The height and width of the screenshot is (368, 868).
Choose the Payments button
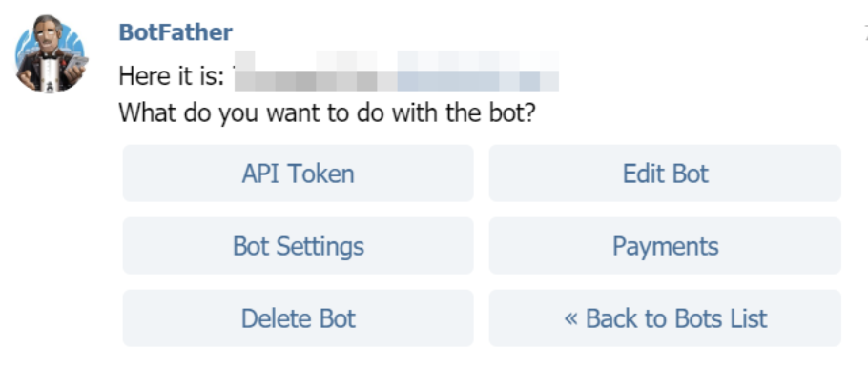[x=665, y=246]
